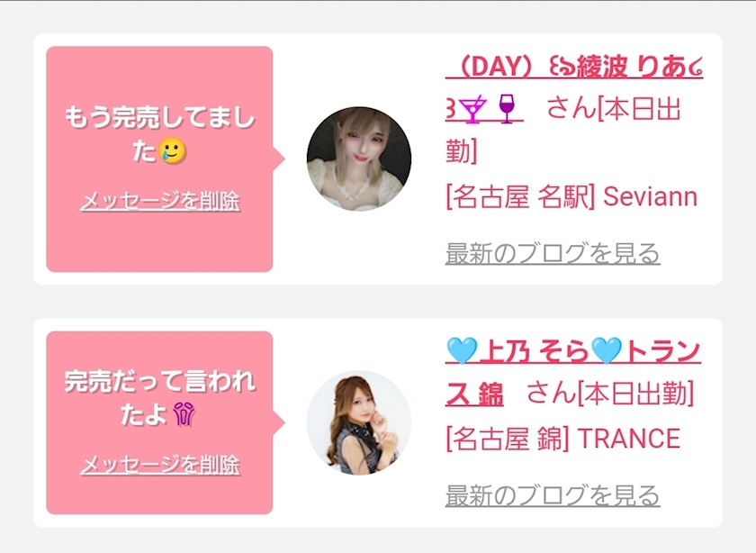Select the [名古屋 名駅] Seviann shop text
Viewport: 756px width, 553px height.
pyautogui.click(x=571, y=197)
